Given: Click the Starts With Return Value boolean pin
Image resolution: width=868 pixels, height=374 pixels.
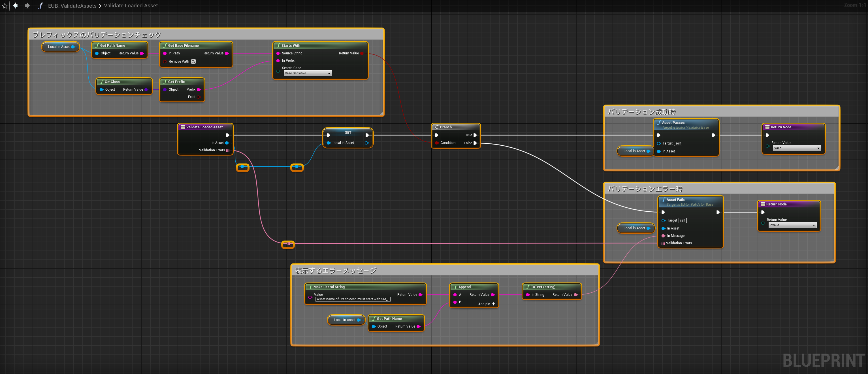Looking at the screenshot, I should click(362, 53).
